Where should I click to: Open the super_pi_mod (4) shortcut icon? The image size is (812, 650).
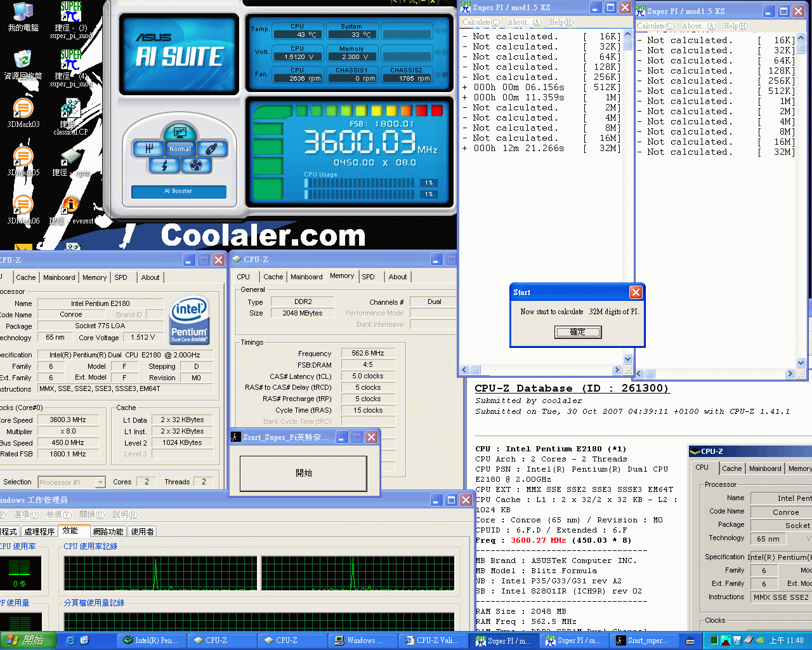[x=70, y=67]
